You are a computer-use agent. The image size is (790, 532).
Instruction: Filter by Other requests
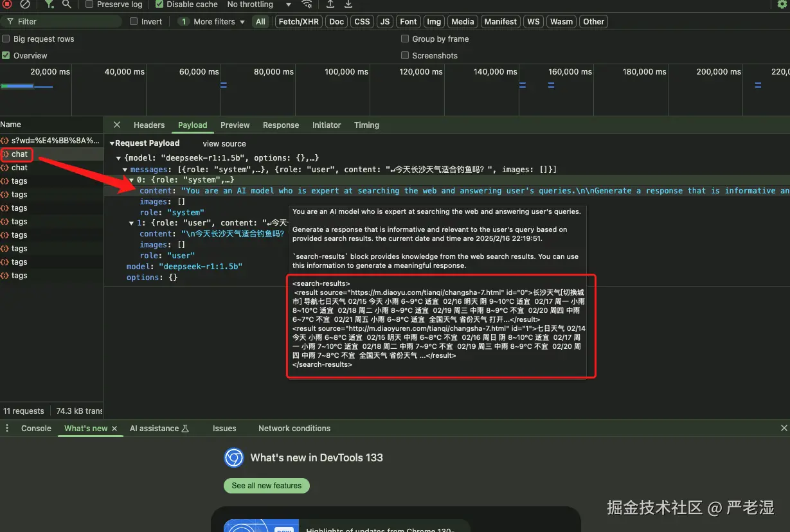[x=593, y=21]
